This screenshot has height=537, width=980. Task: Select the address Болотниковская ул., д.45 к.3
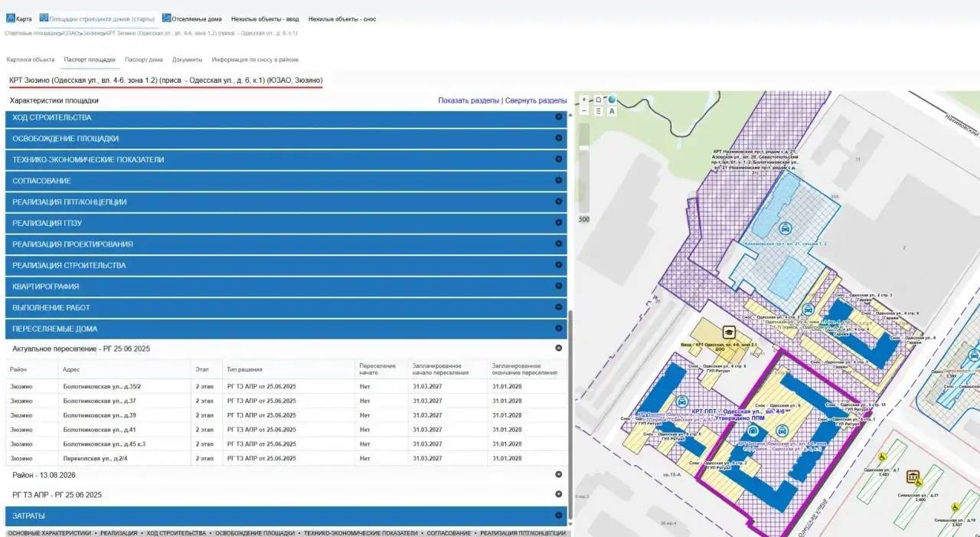[104, 444]
